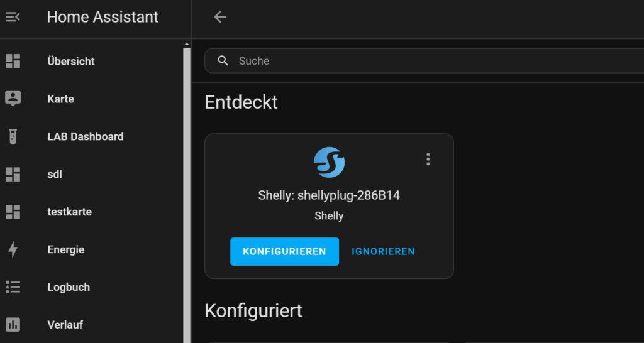Screen dimensions: 644x343
Task: Click the sdl dashboard icon
Action: pos(13,175)
